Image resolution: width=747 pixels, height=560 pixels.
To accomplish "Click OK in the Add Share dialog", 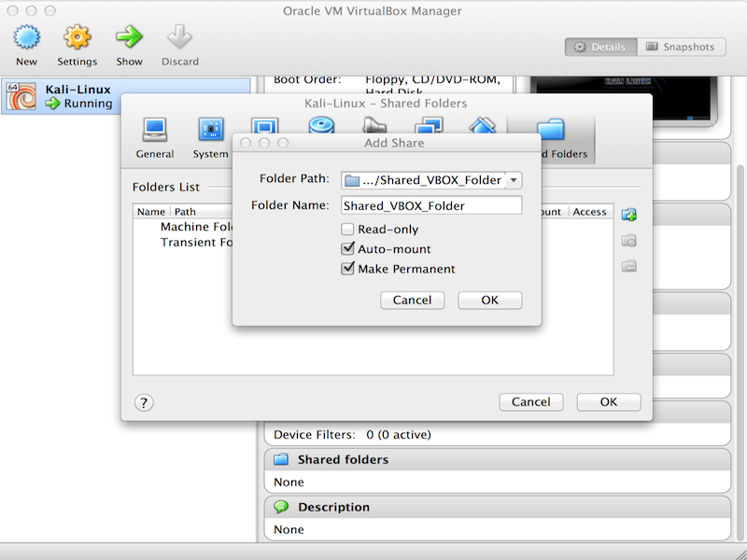I will [489, 300].
